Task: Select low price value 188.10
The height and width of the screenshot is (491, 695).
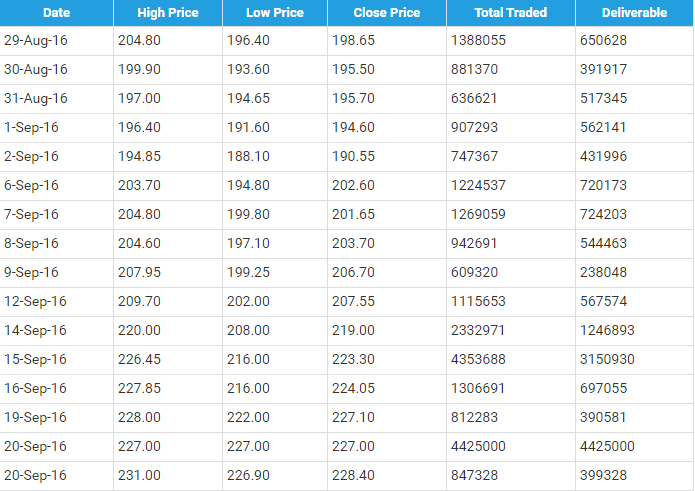Action: coord(247,157)
